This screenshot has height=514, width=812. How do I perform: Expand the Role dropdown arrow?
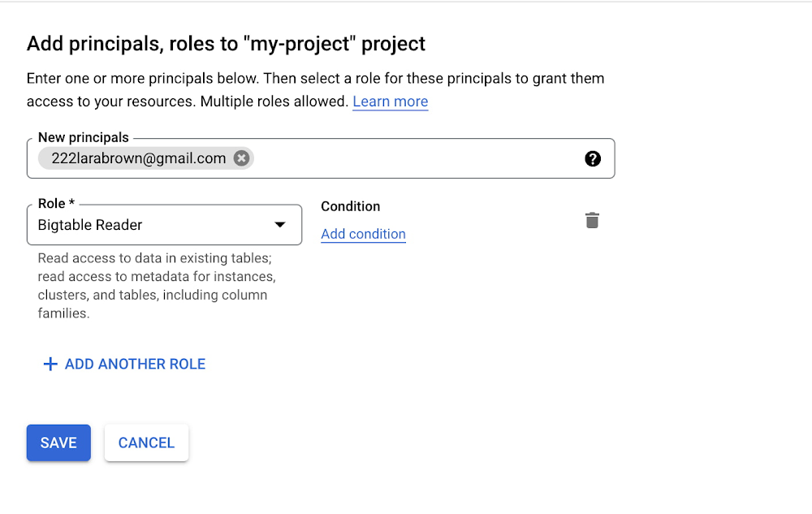(279, 225)
